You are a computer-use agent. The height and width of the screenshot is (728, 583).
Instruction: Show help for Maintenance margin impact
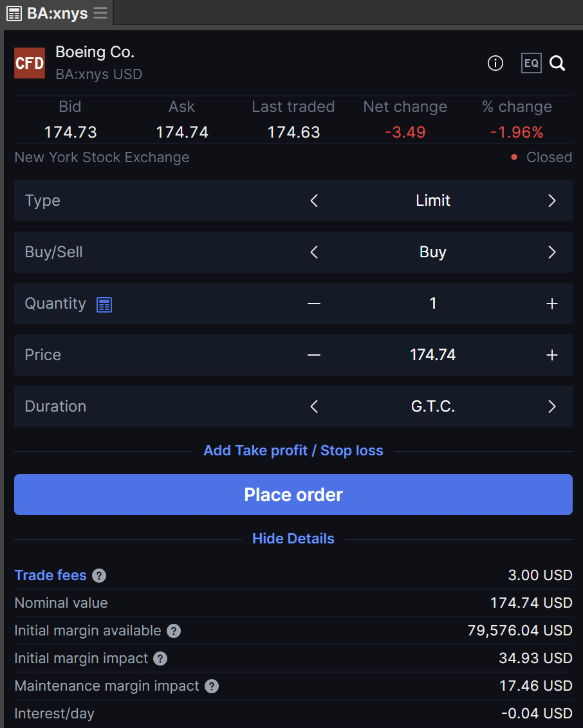[x=212, y=686]
